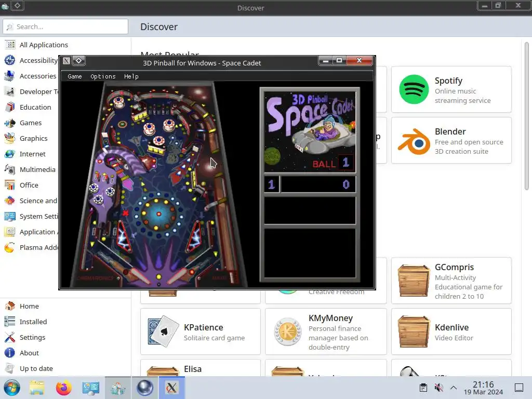
Task: Open Discover Settings page
Action: [x=65, y=337]
